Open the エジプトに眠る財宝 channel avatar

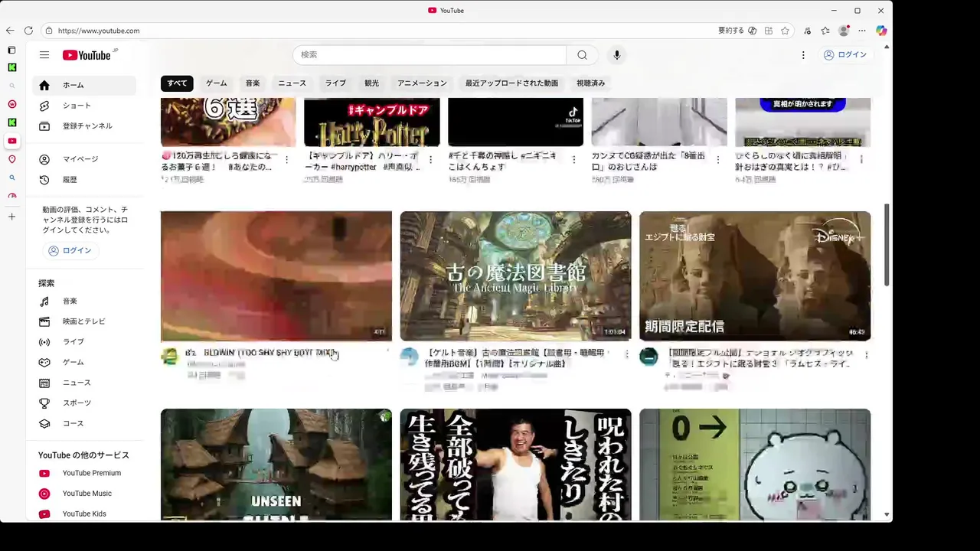(648, 357)
